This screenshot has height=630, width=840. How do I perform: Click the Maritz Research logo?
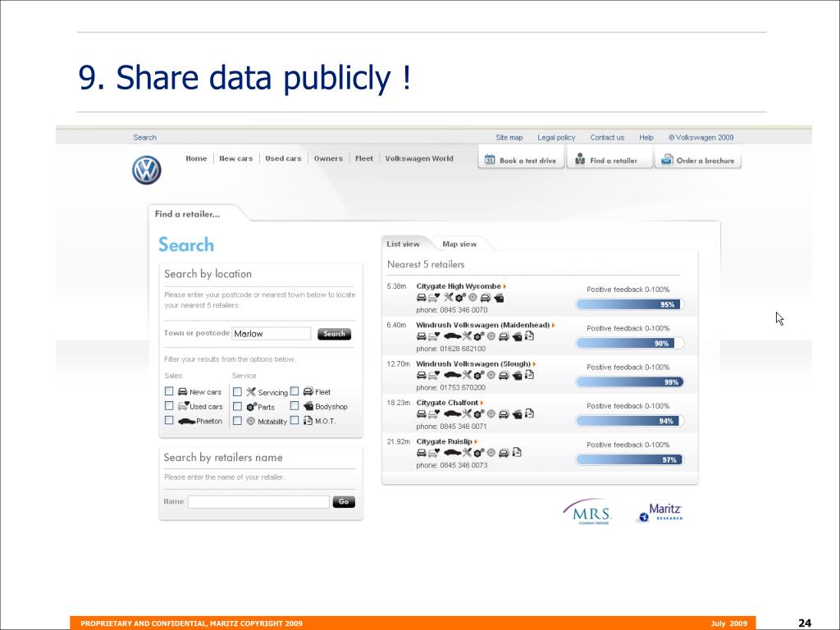[660, 513]
